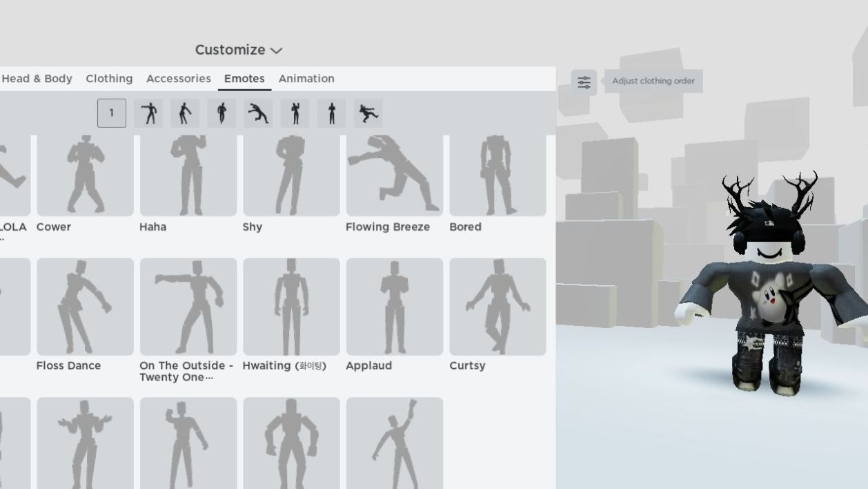
Task: Select the seventh emote slot icon
Action: click(x=332, y=113)
